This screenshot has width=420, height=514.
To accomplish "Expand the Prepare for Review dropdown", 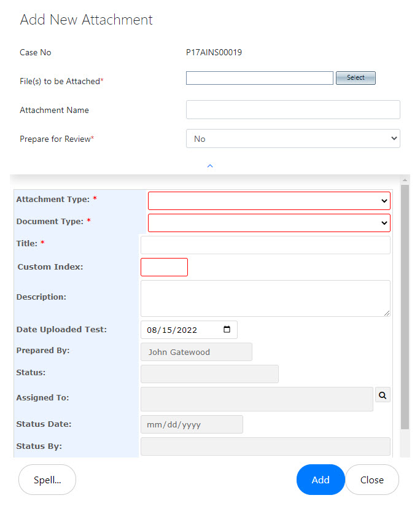I will [x=293, y=139].
